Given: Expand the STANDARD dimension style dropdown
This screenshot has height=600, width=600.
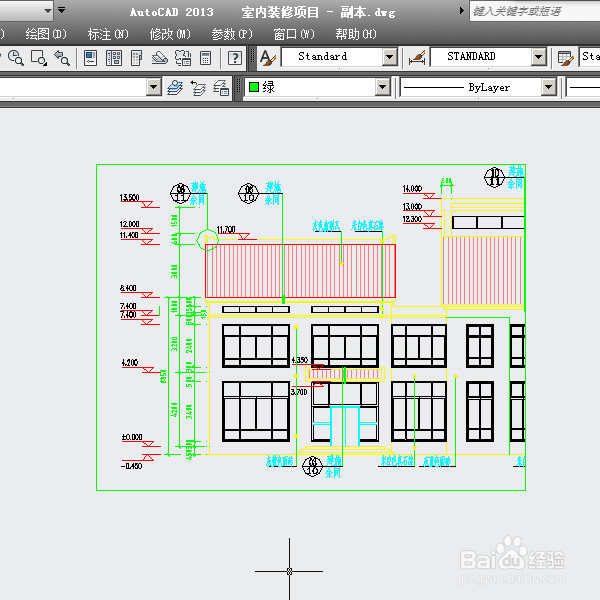Looking at the screenshot, I should point(538,57).
